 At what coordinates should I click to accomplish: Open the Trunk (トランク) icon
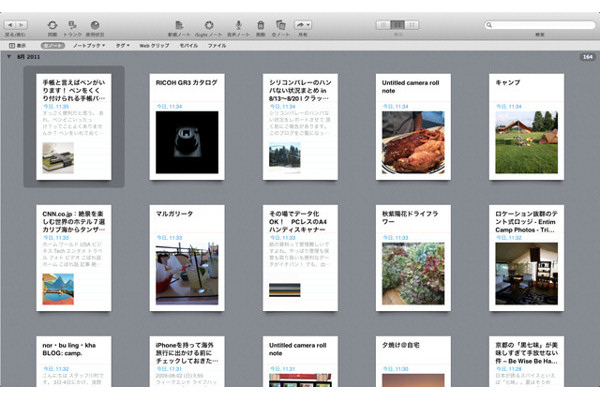tap(74, 24)
